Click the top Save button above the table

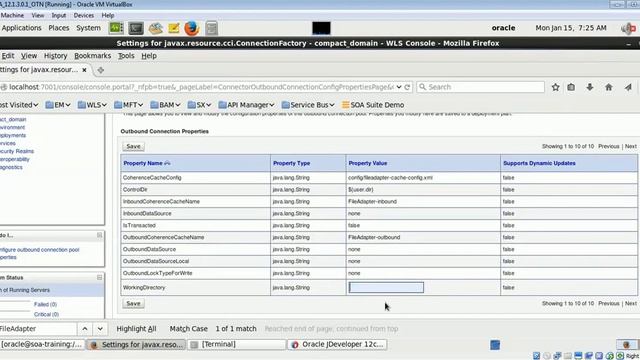point(133,147)
